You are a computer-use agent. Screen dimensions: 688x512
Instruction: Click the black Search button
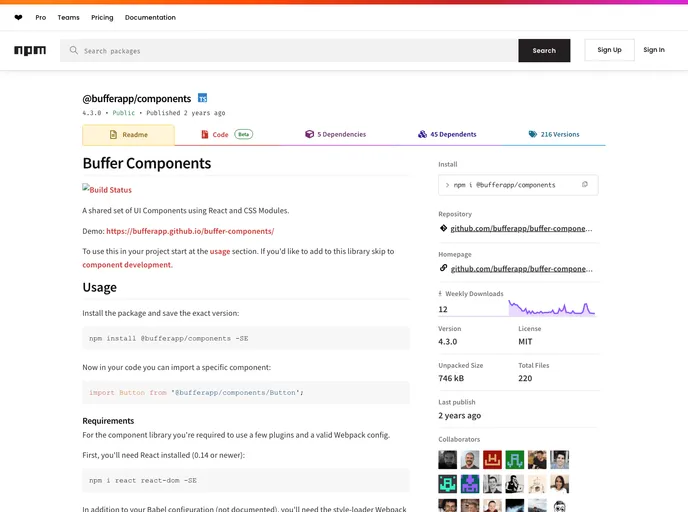(x=544, y=50)
